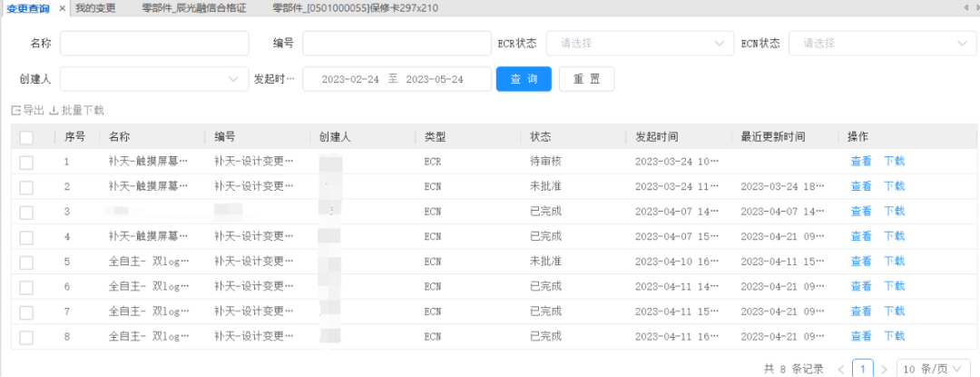
Task: Click the 导出 export icon
Action: coord(16,111)
